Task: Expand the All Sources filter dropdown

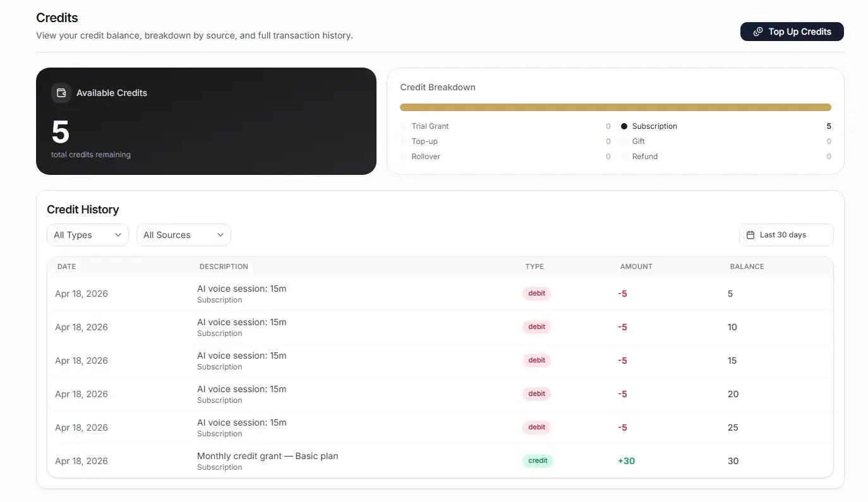Action: (x=184, y=235)
